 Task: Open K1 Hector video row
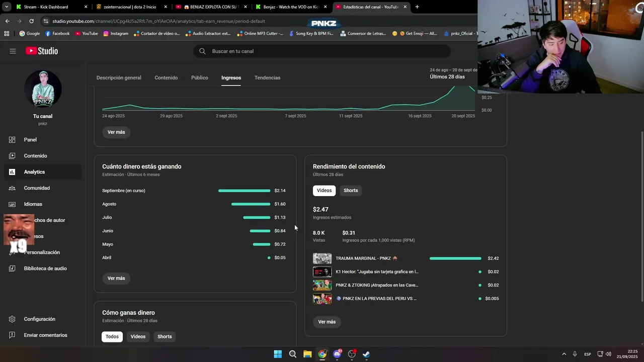406,272
